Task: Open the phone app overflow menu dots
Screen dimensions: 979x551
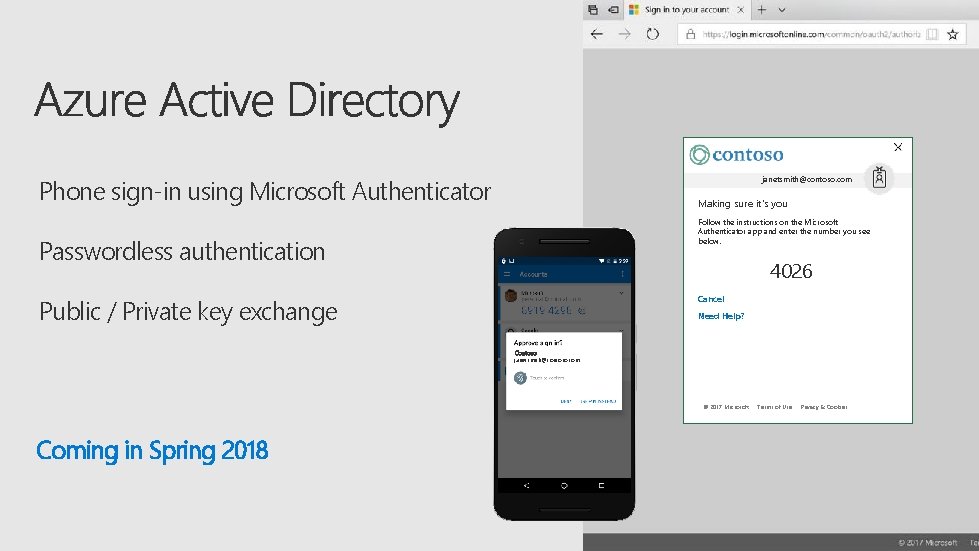Action: pyautogui.click(x=622, y=274)
